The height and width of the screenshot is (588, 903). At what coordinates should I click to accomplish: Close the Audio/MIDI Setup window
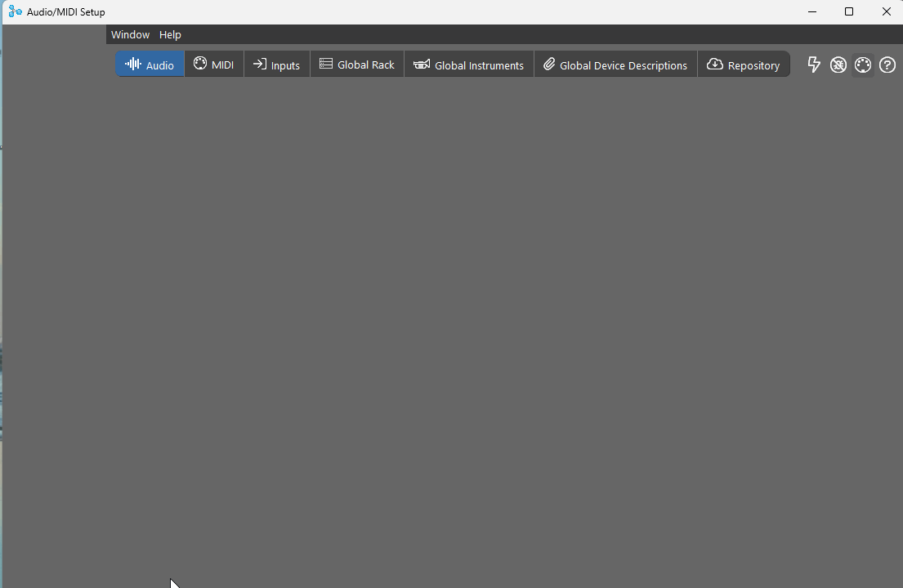coord(887,11)
